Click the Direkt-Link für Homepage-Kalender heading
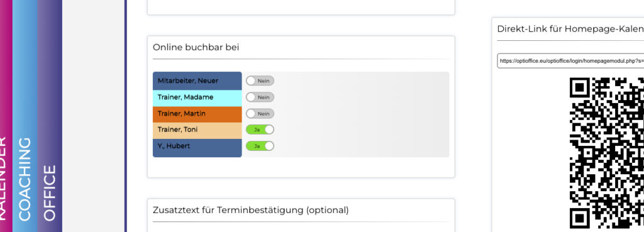This screenshot has height=232, width=644. point(570,29)
